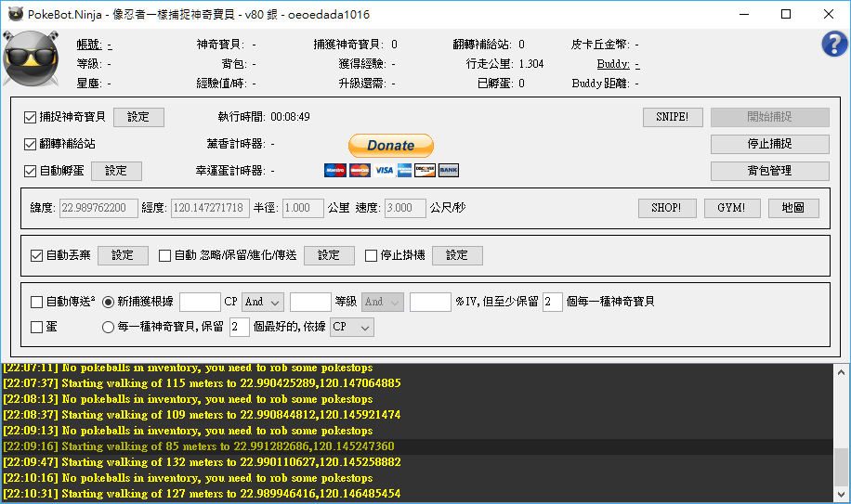Click the 停止捕捉 button
Screen dimensions: 851x504
pyautogui.click(x=769, y=144)
